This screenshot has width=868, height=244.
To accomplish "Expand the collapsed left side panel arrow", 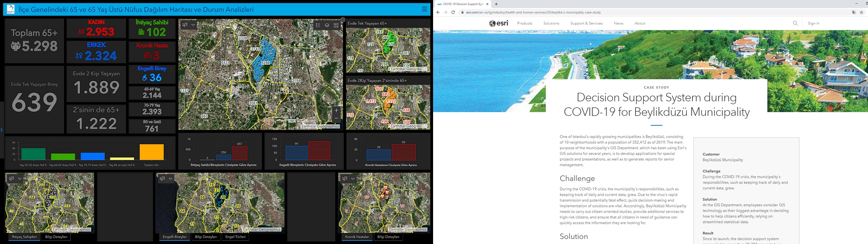I will point(2,130).
